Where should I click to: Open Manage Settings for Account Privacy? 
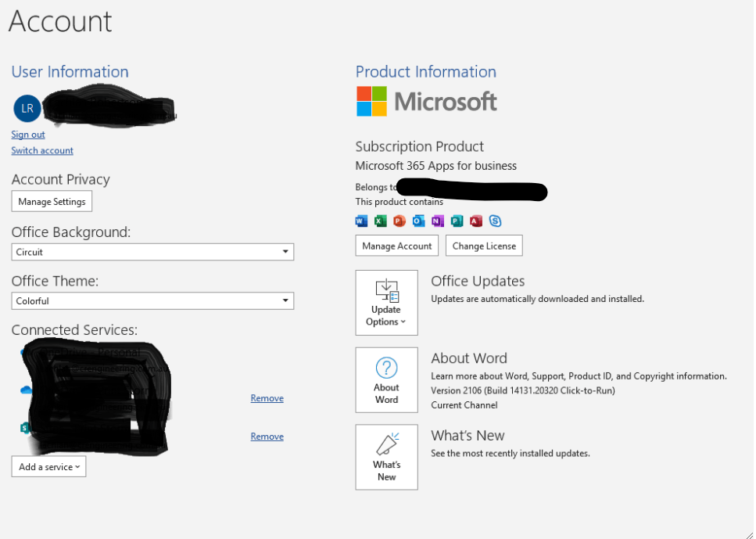pyautogui.click(x=52, y=202)
